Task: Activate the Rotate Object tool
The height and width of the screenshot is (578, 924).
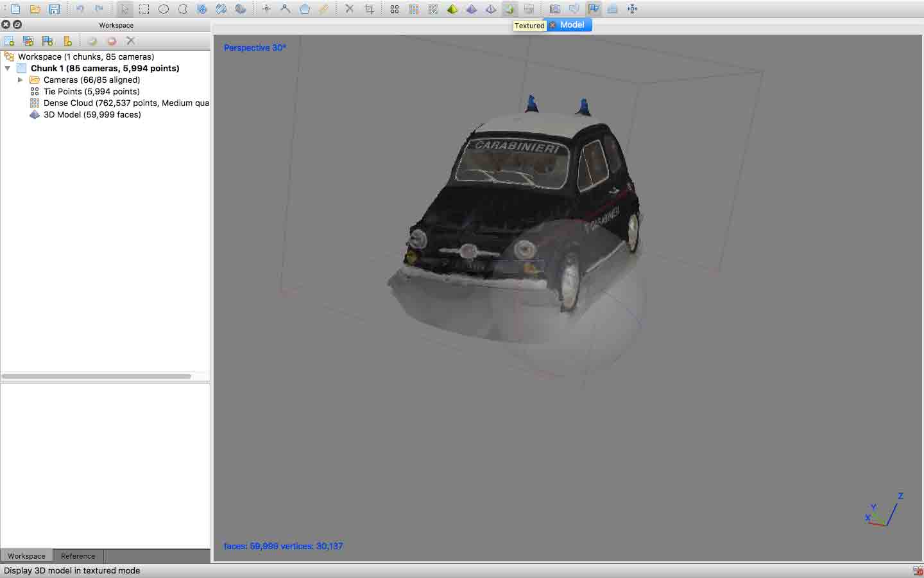Action: point(241,9)
